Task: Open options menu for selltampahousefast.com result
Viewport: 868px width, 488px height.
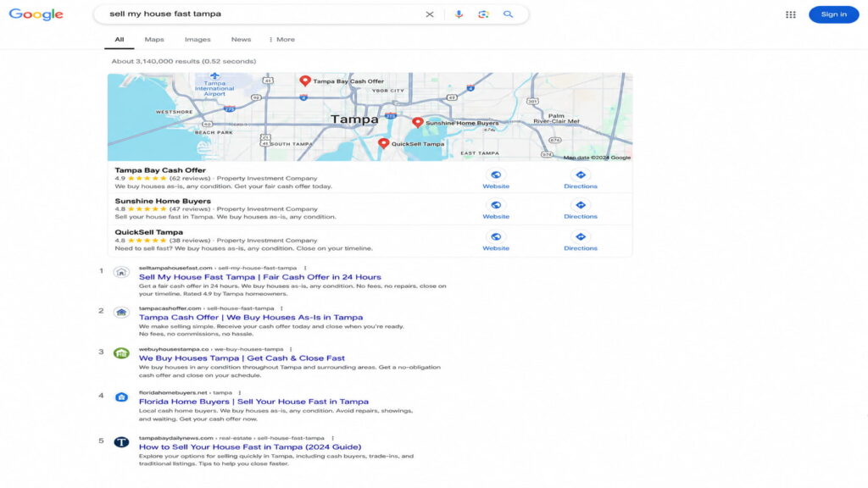Action: coord(305,269)
